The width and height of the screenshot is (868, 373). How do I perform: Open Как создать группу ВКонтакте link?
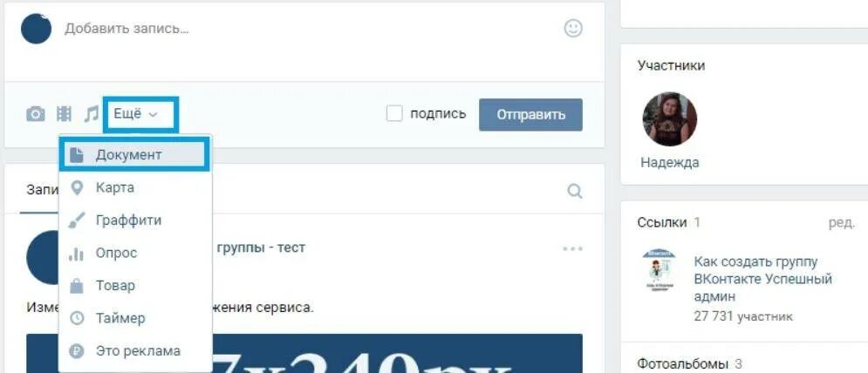pyautogui.click(x=762, y=279)
